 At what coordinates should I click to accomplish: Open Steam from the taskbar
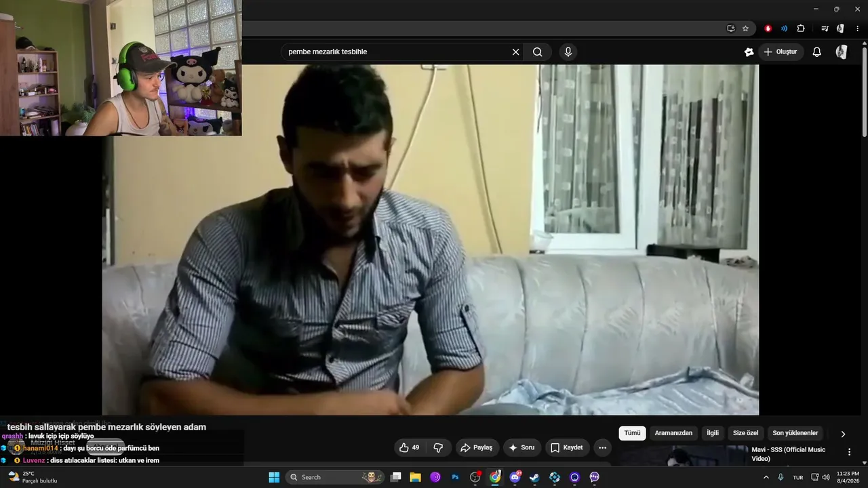coord(535,477)
